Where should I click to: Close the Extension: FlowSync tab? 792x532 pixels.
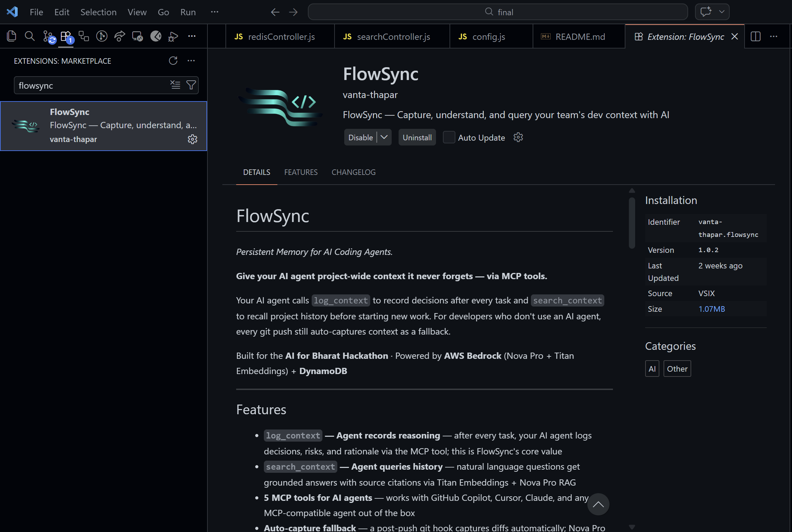tap(735, 36)
